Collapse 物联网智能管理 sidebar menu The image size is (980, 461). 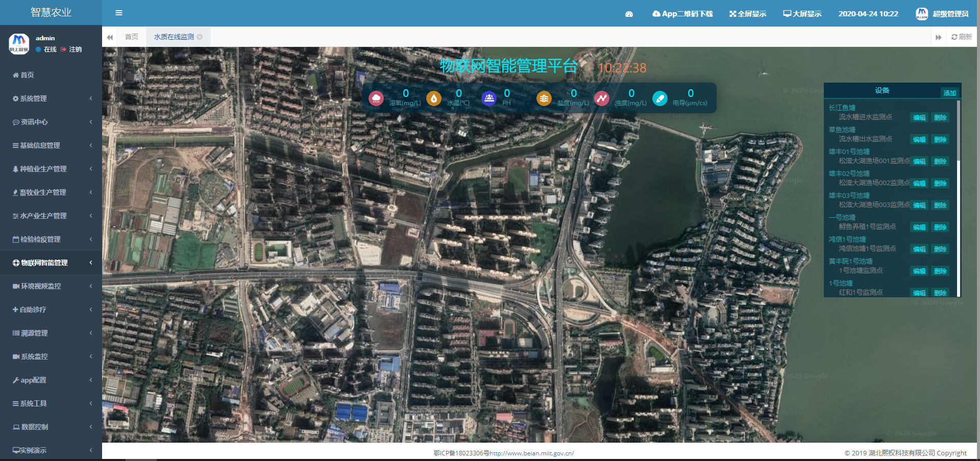(51, 263)
